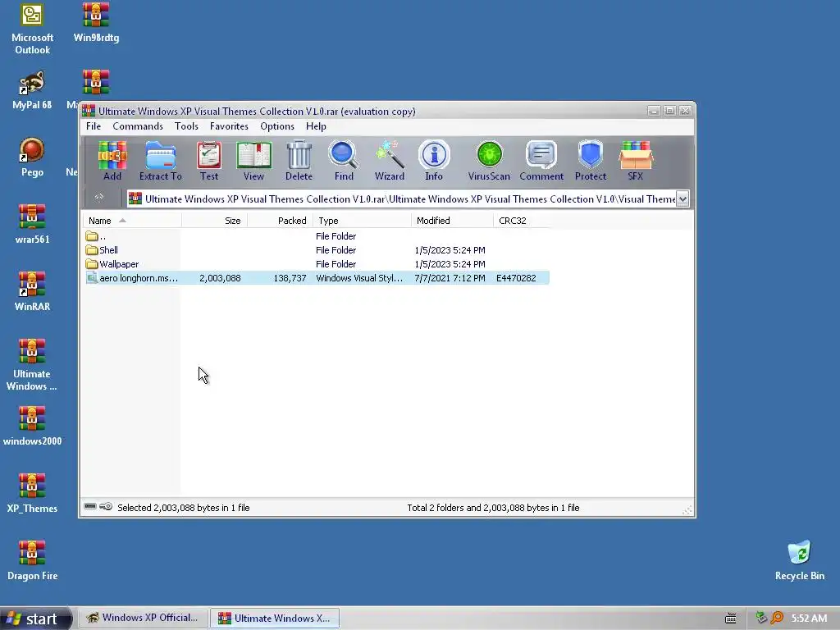Go up one level with arrow button
This screenshot has width=840, height=630.
click(99, 199)
